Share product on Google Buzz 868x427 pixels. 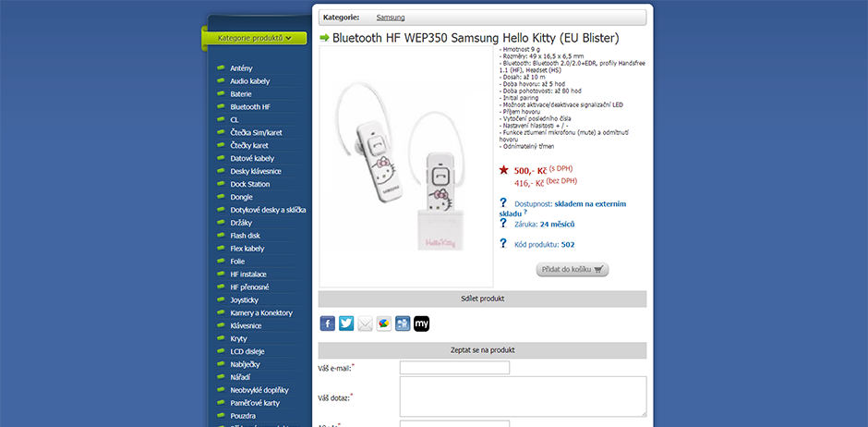tap(384, 323)
